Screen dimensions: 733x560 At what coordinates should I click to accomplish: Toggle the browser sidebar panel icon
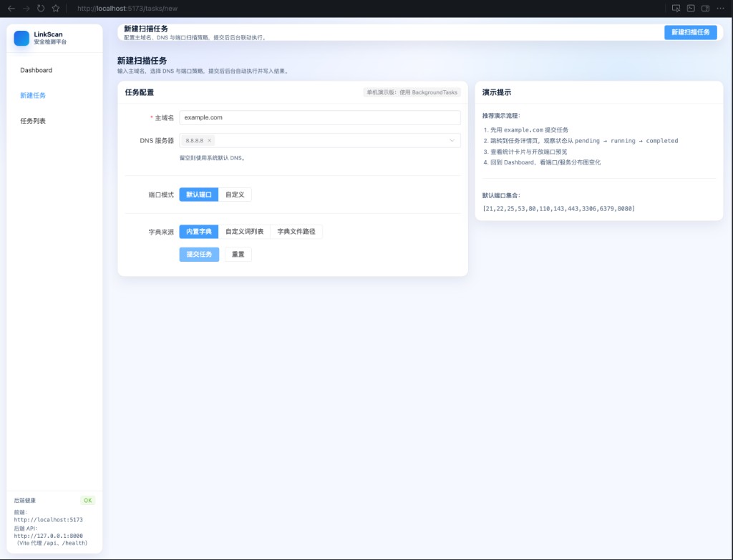(x=705, y=9)
